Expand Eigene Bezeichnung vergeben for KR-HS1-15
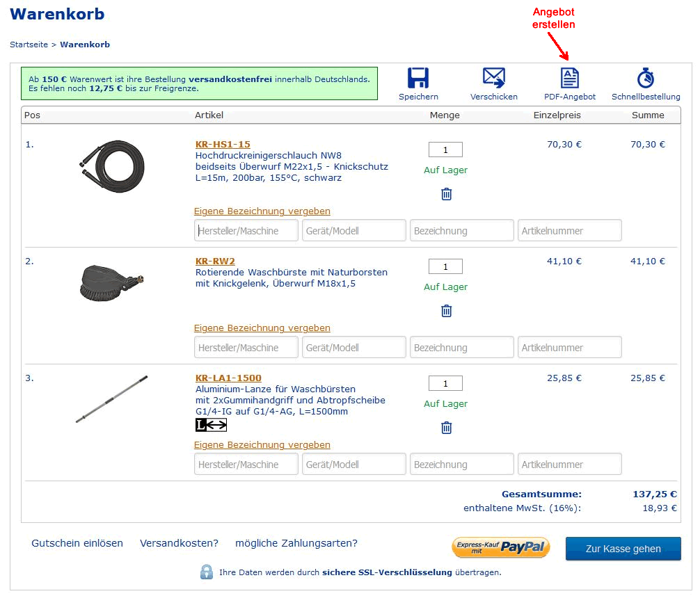The height and width of the screenshot is (596, 700). coord(262,211)
